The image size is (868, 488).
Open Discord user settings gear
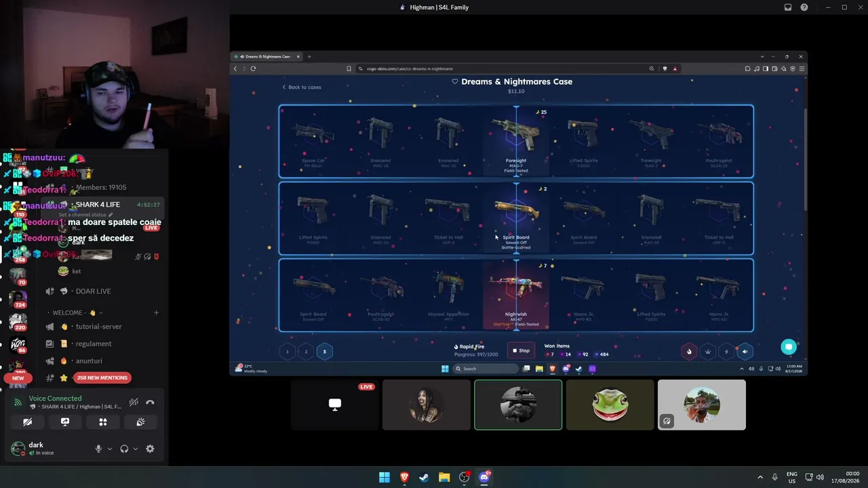150,449
